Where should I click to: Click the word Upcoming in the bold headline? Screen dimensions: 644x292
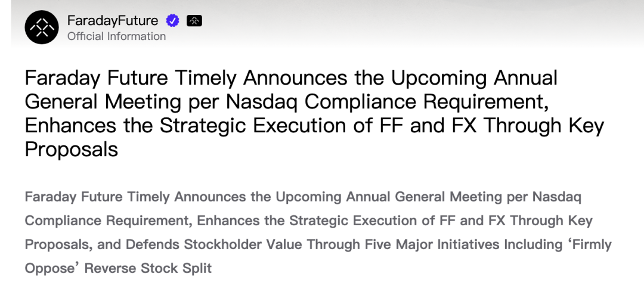click(x=425, y=78)
